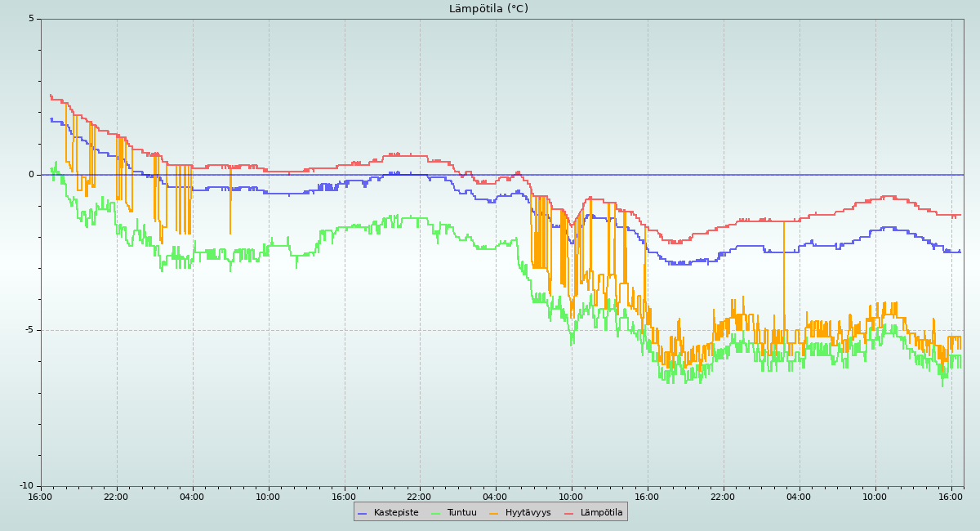Click the last 10:00 time axis label
The image size is (980, 531).
[x=875, y=497]
